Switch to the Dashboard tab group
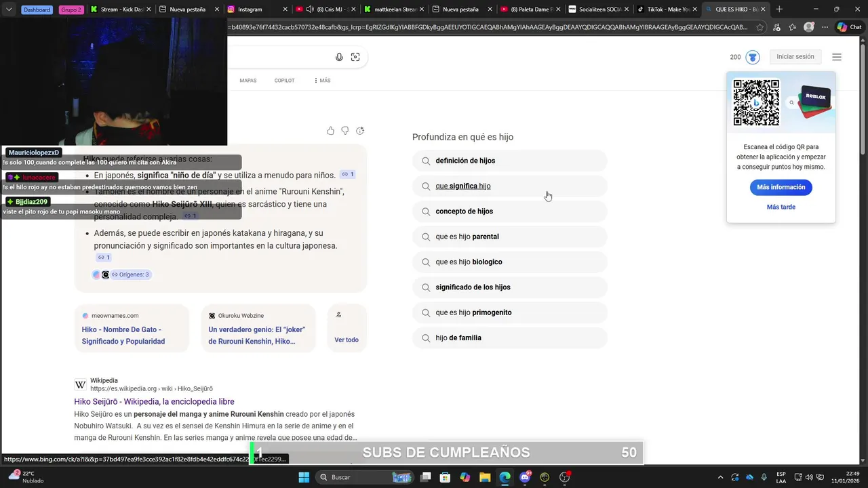 [37, 9]
